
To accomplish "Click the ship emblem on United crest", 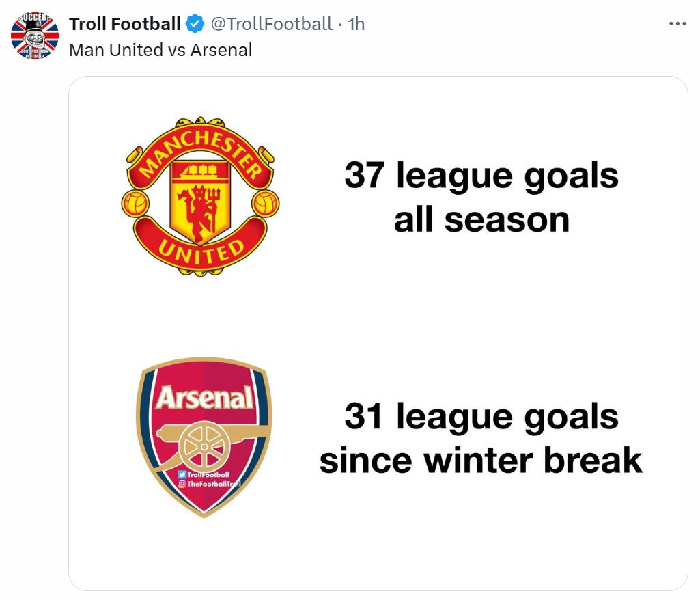I will (199, 170).
